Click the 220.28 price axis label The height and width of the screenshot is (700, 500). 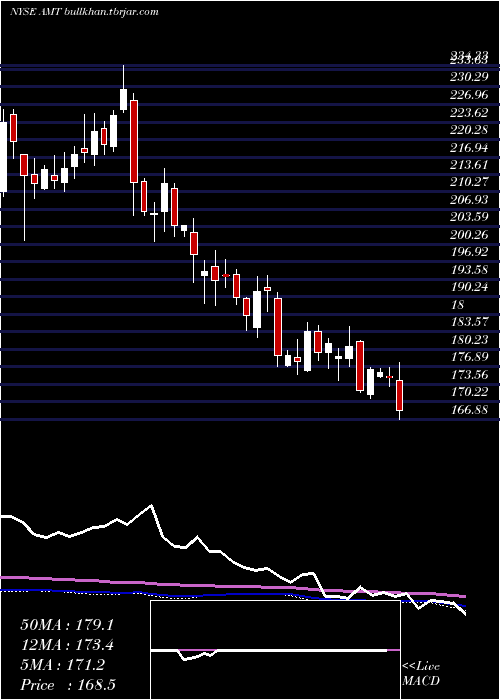(x=469, y=130)
